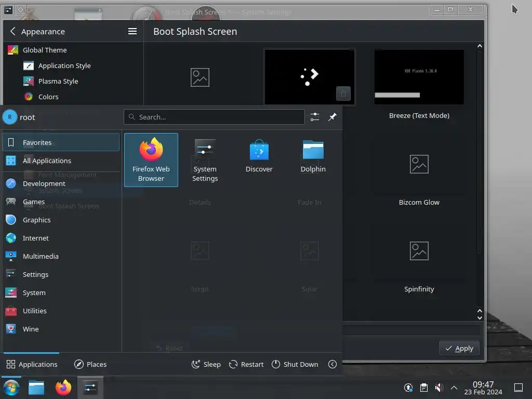
Task: Click the launcher Search field
Action: (x=214, y=117)
